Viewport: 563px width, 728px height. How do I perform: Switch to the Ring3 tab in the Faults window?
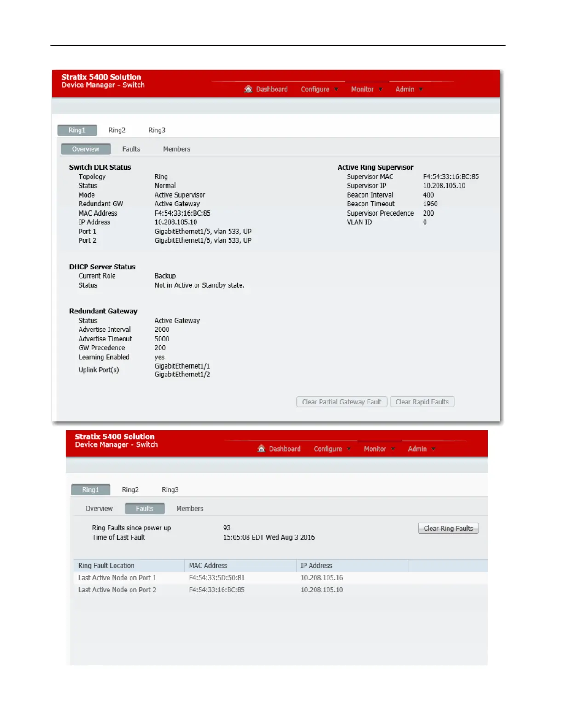(170, 489)
